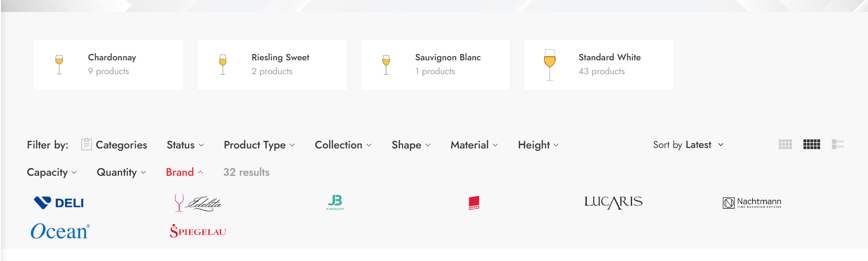
Task: Expand the Product Type filter dropdown
Action: click(259, 145)
